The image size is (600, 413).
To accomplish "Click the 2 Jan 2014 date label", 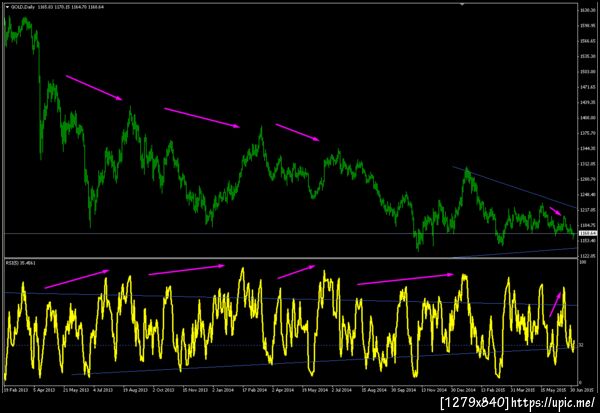I will point(223,390).
